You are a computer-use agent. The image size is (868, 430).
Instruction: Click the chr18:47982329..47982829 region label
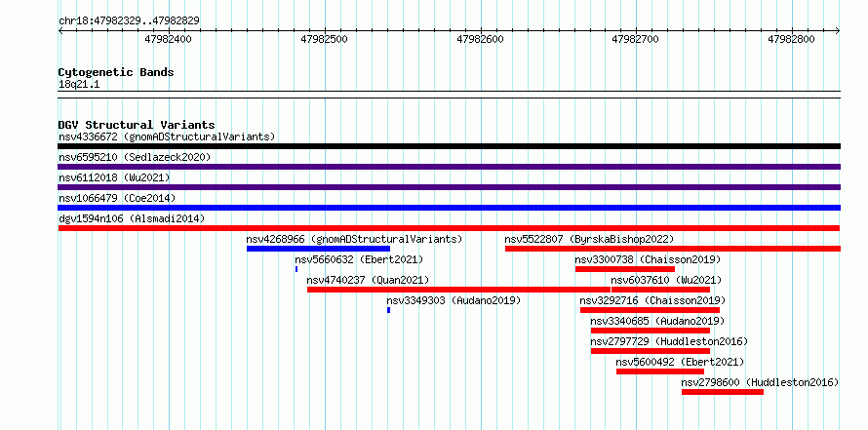pos(129,21)
